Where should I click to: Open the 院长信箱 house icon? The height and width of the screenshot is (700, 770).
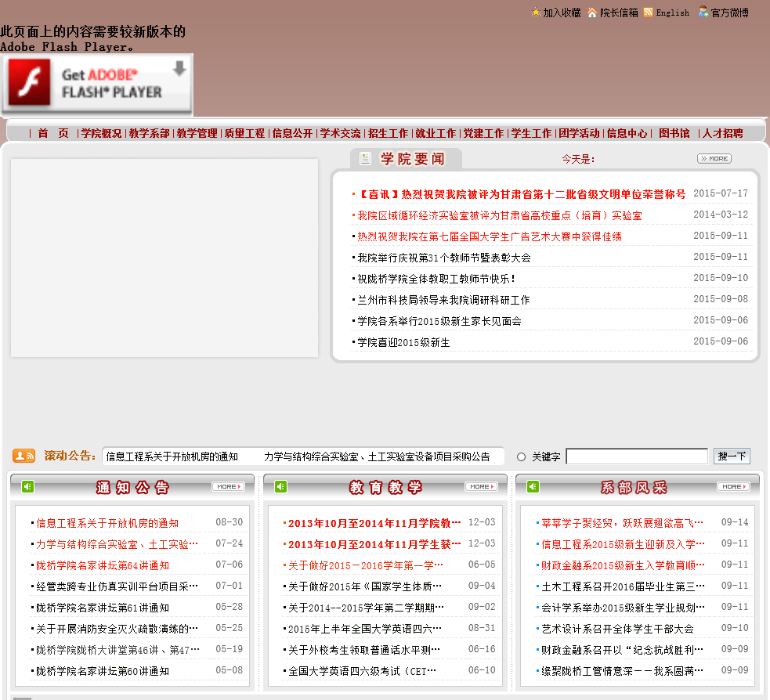tap(592, 13)
